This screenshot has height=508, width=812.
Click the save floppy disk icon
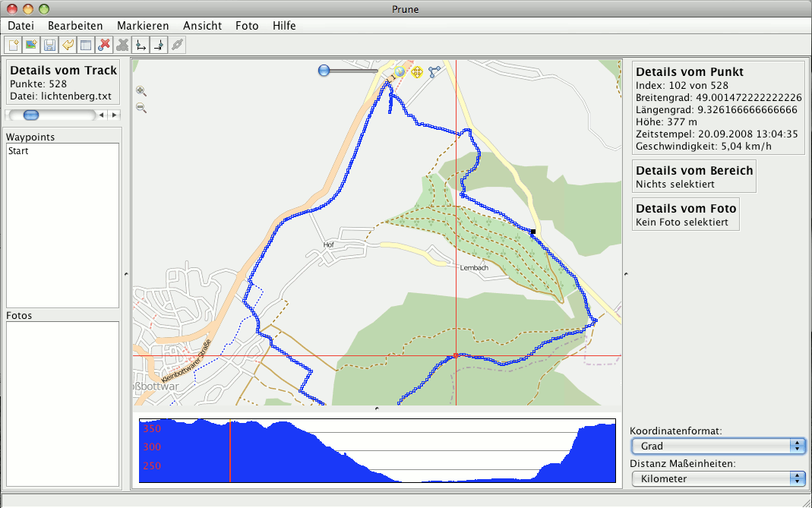tap(49, 45)
